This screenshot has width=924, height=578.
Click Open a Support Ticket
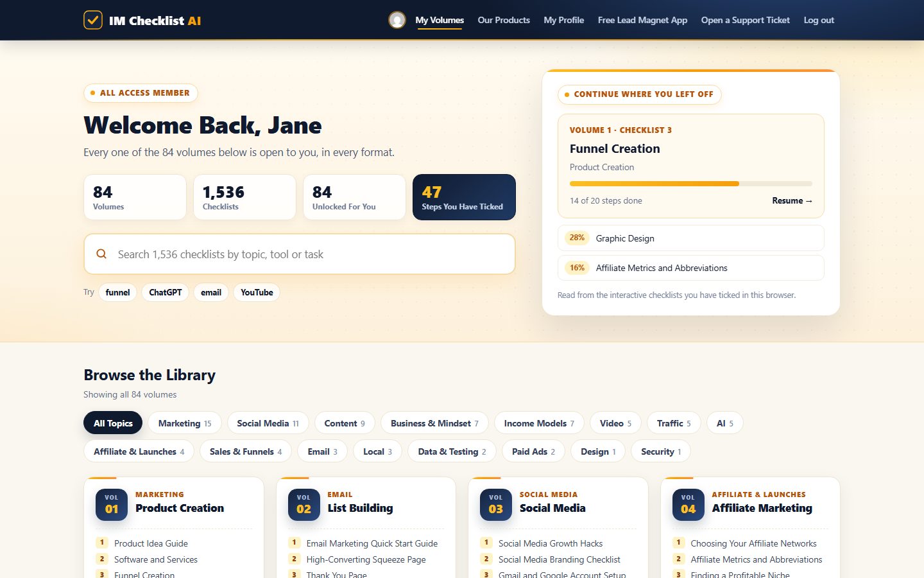click(746, 20)
